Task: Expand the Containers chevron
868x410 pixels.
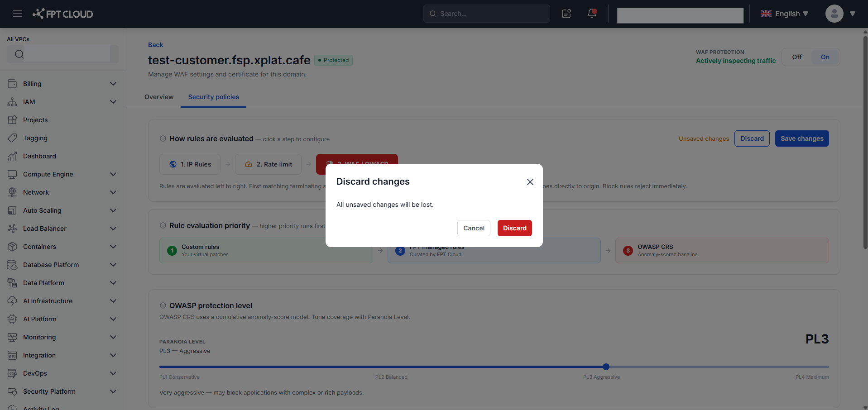Action: 113,247
